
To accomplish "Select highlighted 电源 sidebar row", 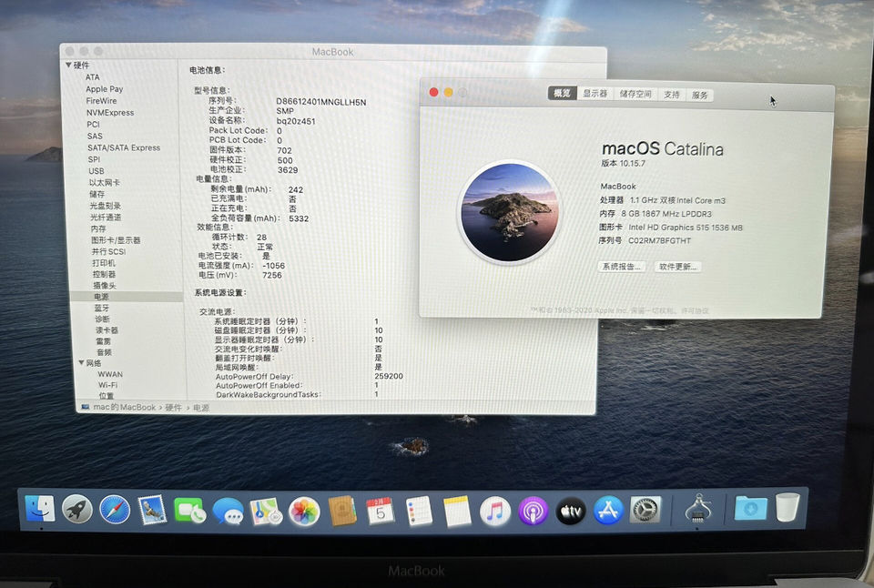I will tap(127, 297).
